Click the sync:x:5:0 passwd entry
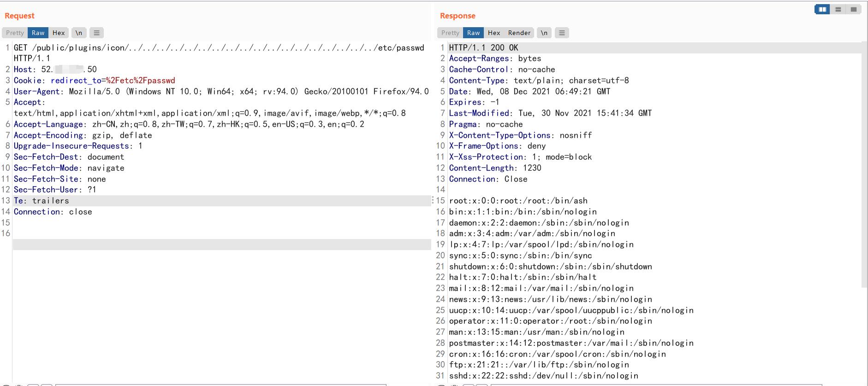Screen dimensions: 868x386 click(x=521, y=256)
